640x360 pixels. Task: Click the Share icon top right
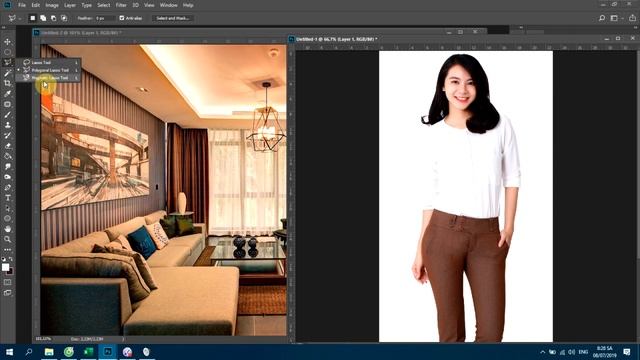(632, 18)
